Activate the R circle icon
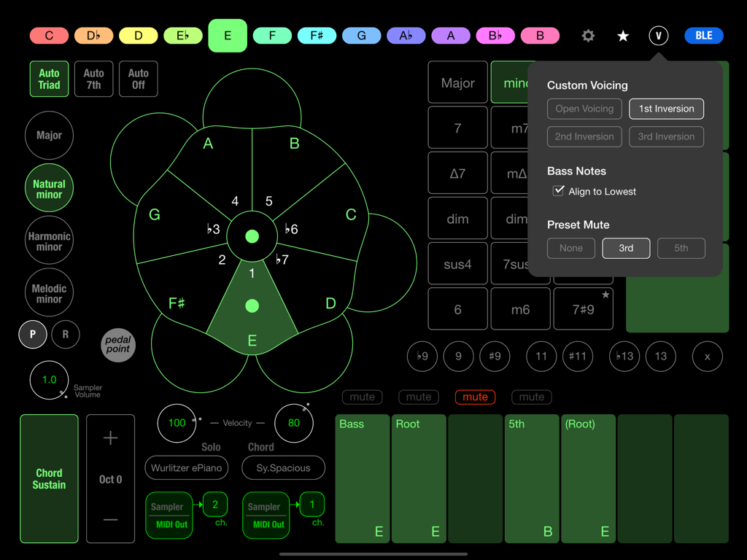This screenshot has width=747, height=560. coord(66,334)
